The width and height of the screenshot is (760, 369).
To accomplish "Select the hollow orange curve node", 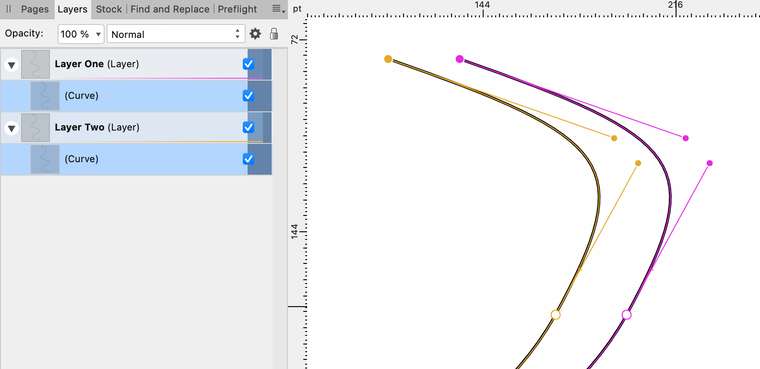I will [x=555, y=315].
